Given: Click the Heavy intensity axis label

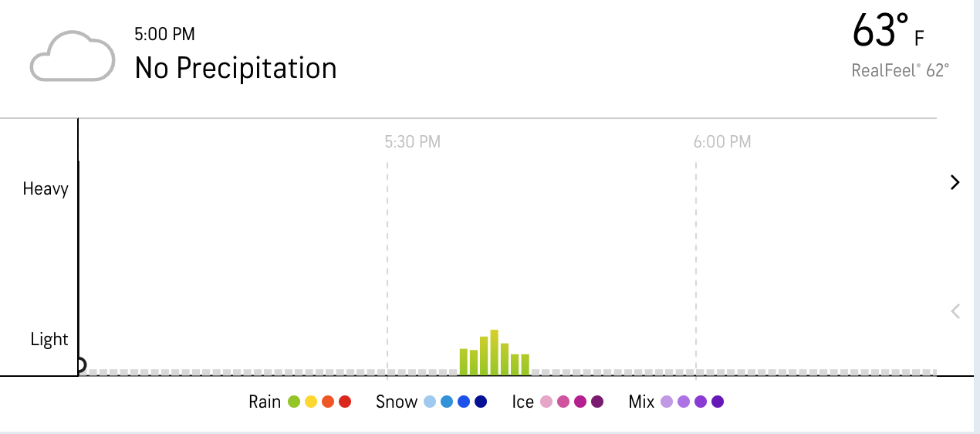Looking at the screenshot, I should pos(46,189).
